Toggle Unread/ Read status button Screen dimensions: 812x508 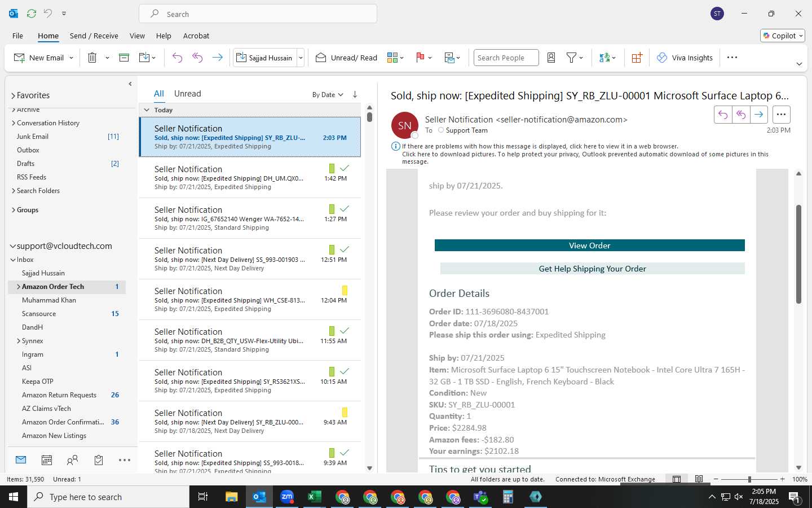pos(346,58)
